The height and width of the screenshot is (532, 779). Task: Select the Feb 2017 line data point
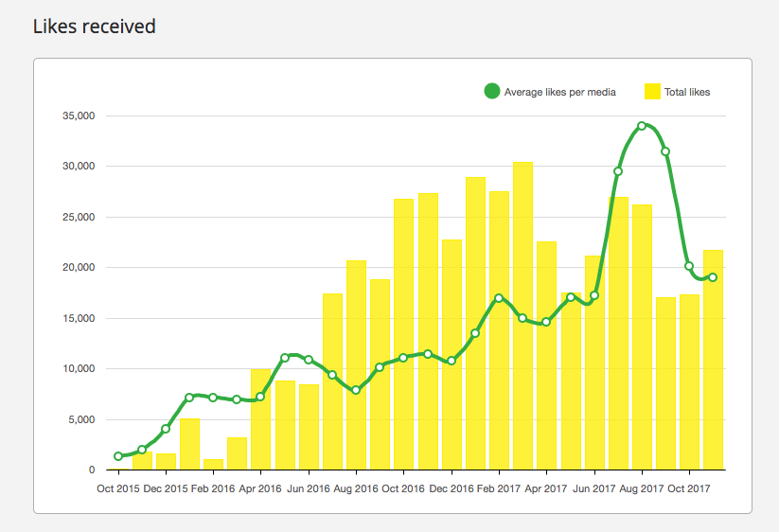(499, 298)
